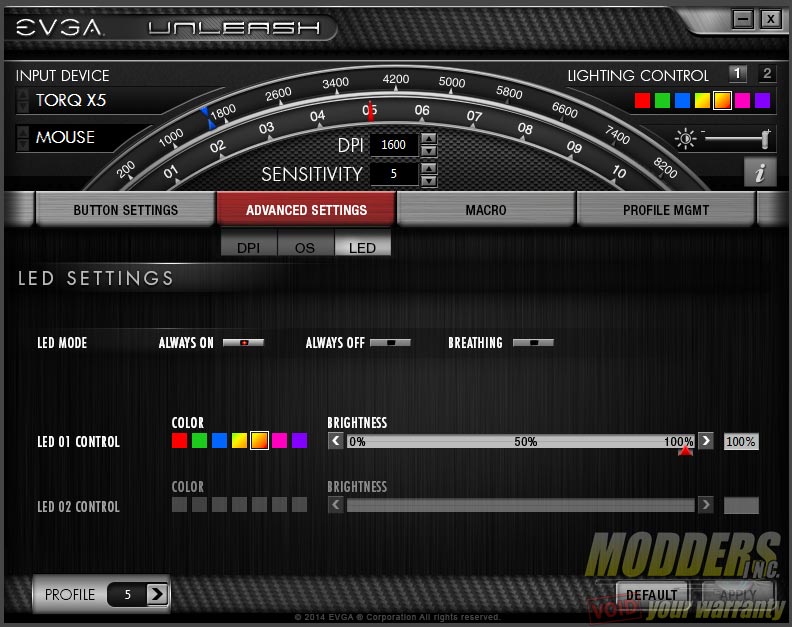Image resolution: width=792 pixels, height=627 pixels.
Task: Select next input device arrow by TORQ X5
Action: point(23,106)
